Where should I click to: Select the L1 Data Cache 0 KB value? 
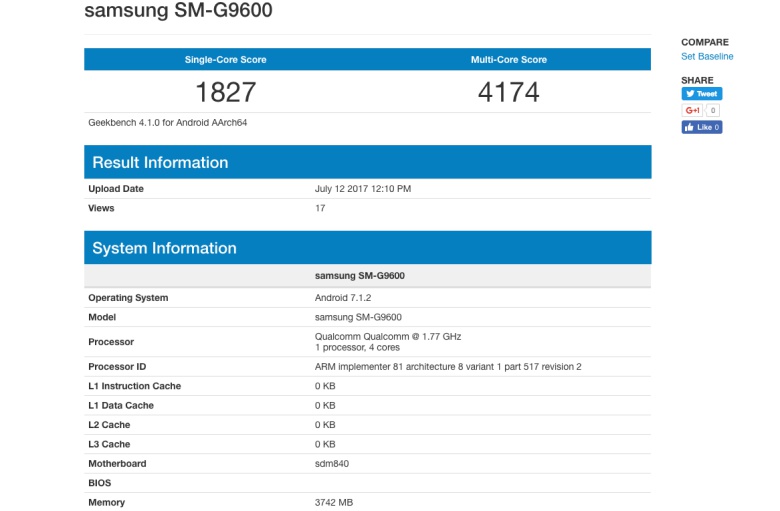point(325,406)
